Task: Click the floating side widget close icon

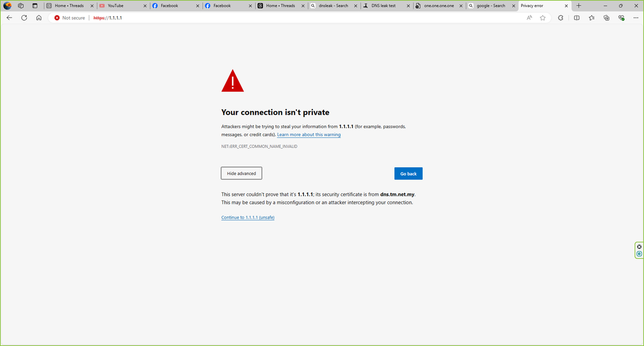Action: [639, 247]
